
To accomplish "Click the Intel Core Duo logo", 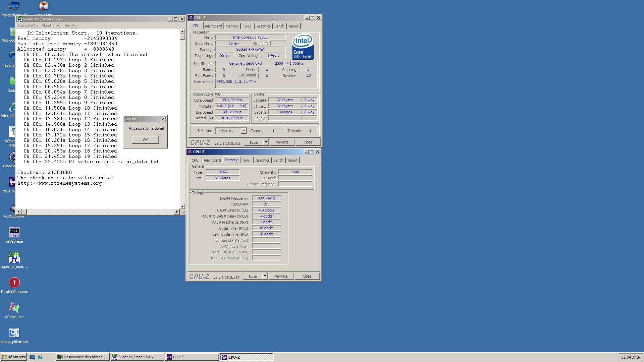I will [x=303, y=47].
